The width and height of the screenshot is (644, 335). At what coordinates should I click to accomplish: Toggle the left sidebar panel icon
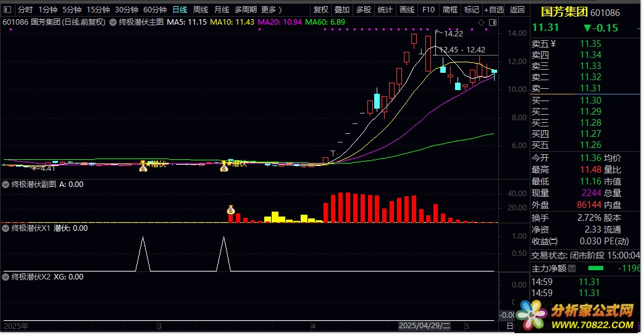click(7, 9)
